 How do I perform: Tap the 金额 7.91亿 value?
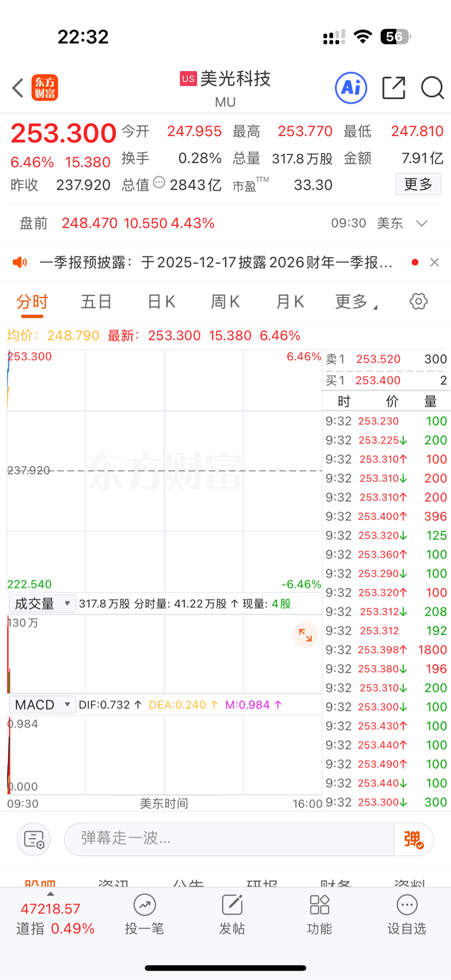[x=422, y=158]
